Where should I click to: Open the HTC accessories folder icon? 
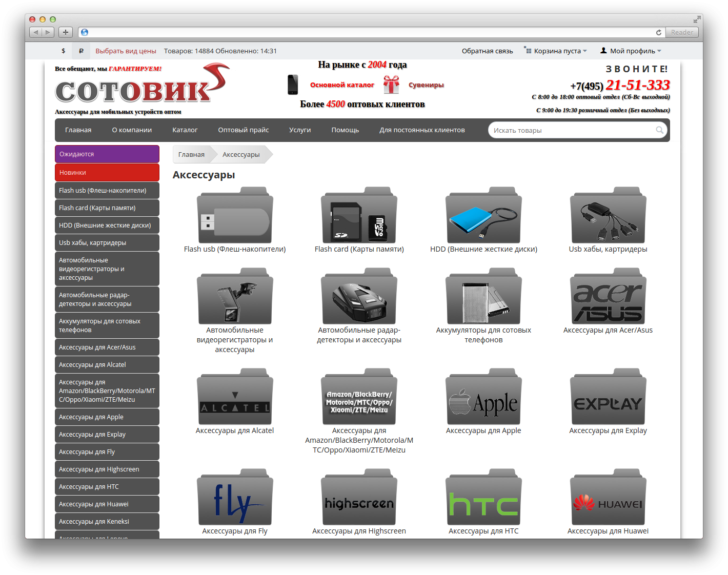pyautogui.click(x=483, y=497)
